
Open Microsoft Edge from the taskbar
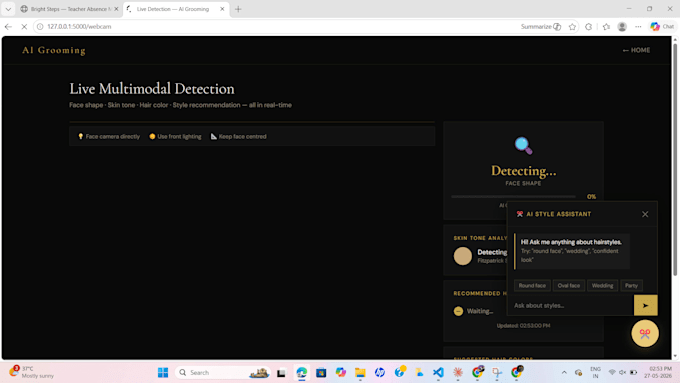coord(301,372)
